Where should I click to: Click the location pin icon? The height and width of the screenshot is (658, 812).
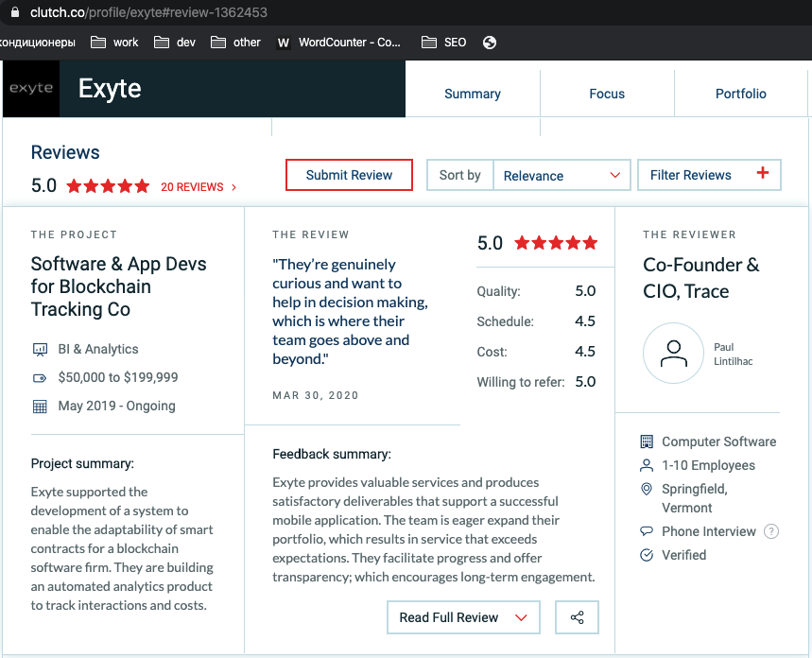click(x=647, y=489)
